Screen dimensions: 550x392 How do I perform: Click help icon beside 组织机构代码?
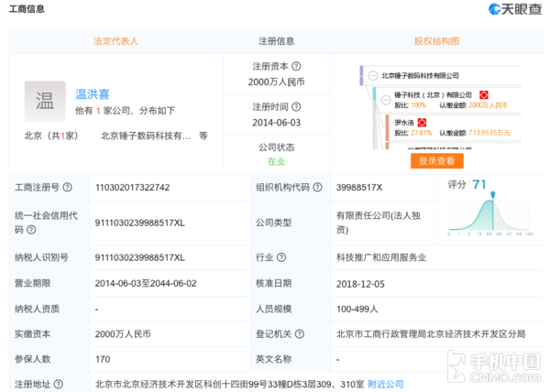point(317,188)
